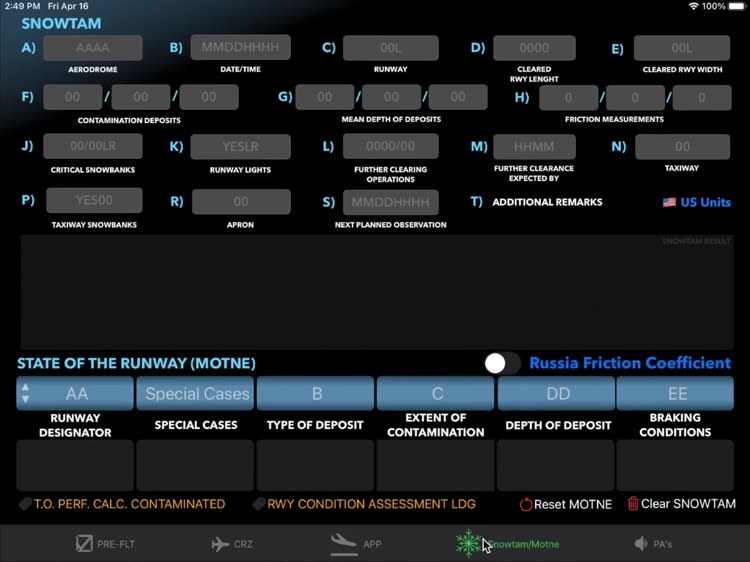Click the Critical Snowbanks 00/00LR field
Screen dimensions: 750x562
93,146
